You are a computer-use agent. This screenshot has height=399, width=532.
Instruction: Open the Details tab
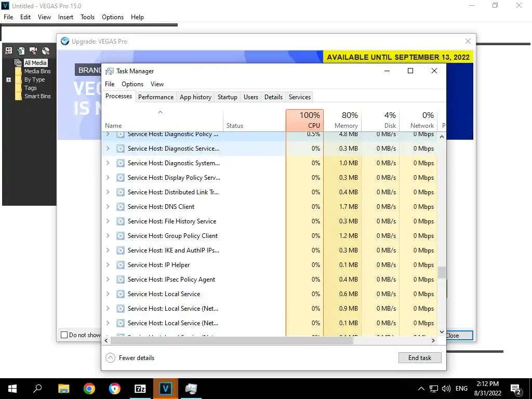273,97
